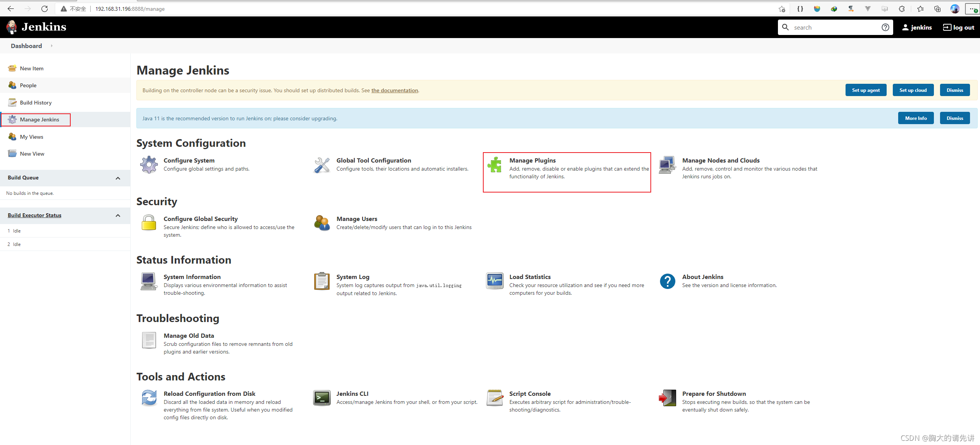Click the New View folder icon

[12, 154]
